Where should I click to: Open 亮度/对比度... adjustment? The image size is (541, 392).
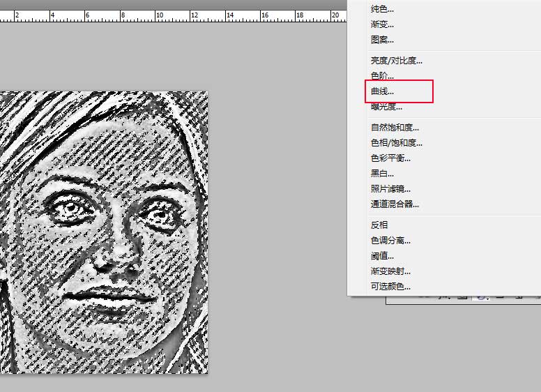tap(397, 61)
